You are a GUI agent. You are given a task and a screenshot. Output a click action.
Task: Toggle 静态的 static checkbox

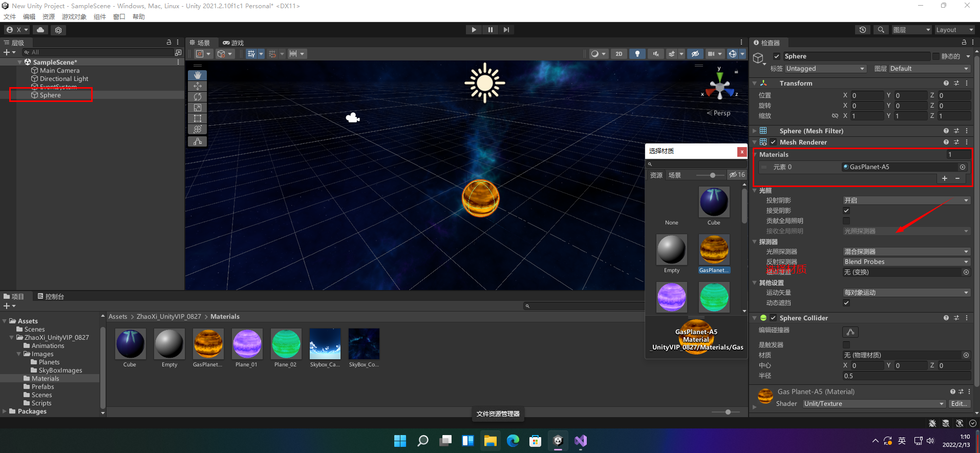coord(936,56)
